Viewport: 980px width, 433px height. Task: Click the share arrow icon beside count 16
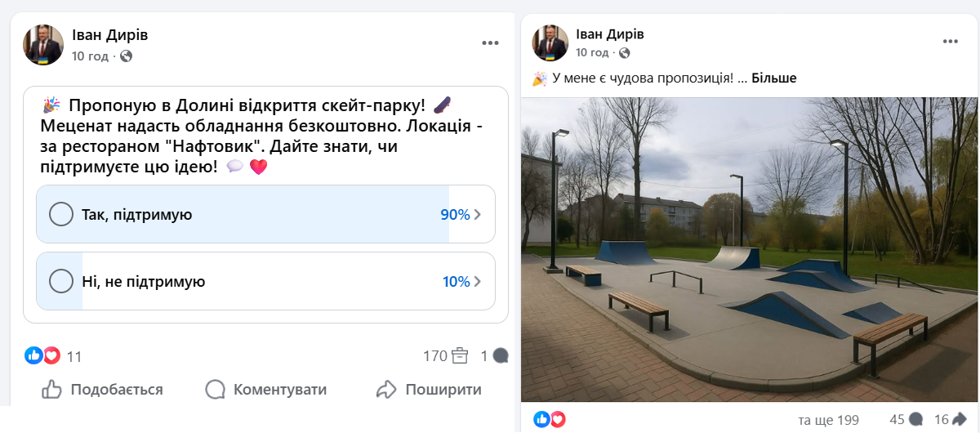point(960,419)
